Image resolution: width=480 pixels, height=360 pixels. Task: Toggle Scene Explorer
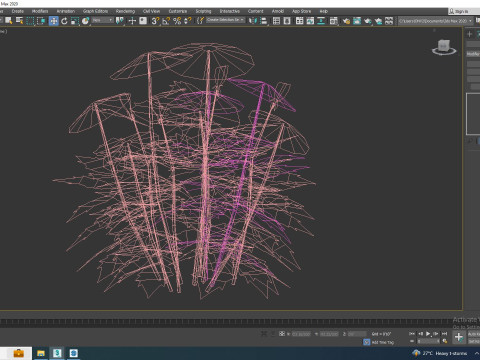(276, 21)
